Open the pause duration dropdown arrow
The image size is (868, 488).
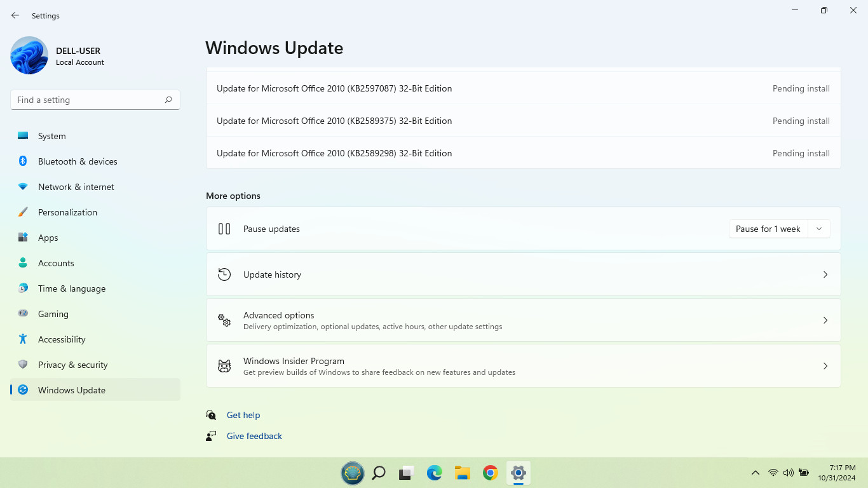point(819,229)
